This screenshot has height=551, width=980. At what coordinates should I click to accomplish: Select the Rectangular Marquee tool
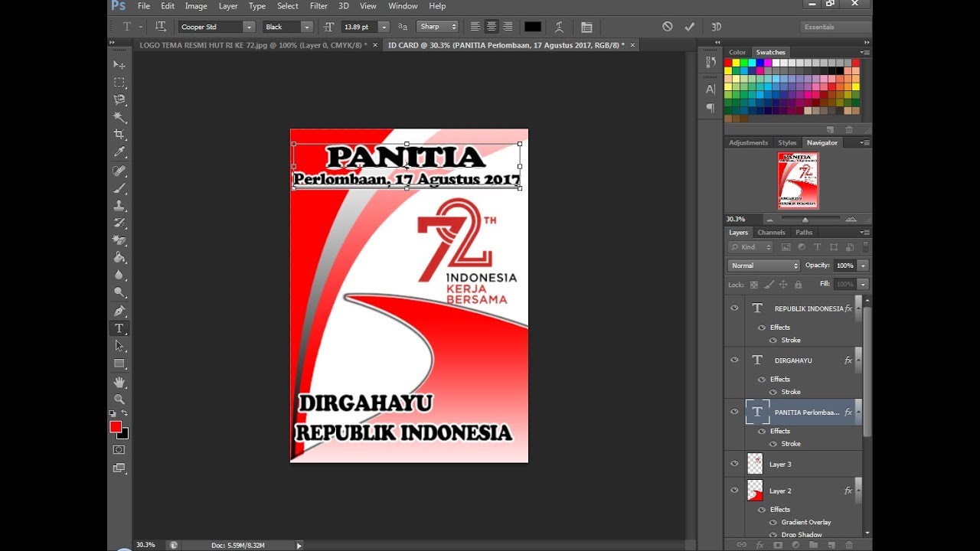point(119,82)
